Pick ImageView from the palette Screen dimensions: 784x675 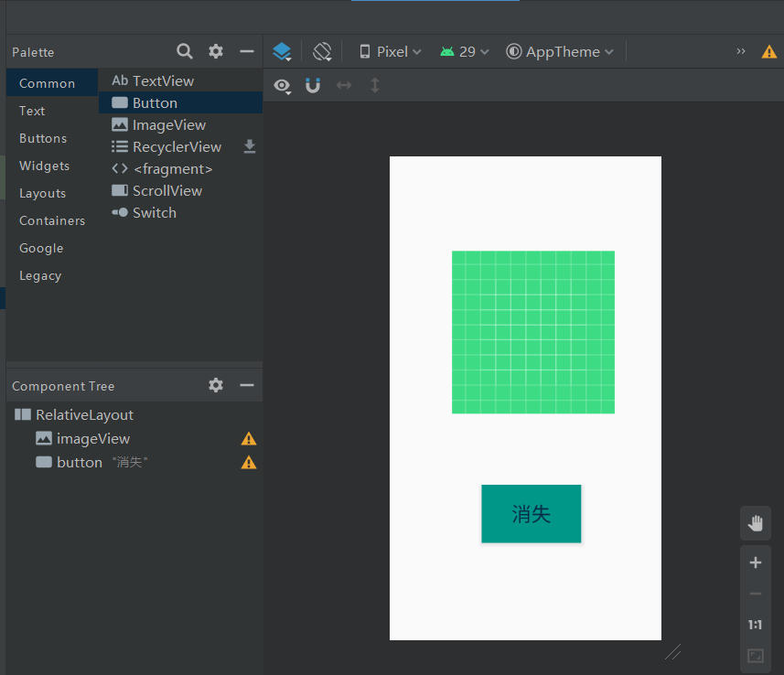[180, 124]
